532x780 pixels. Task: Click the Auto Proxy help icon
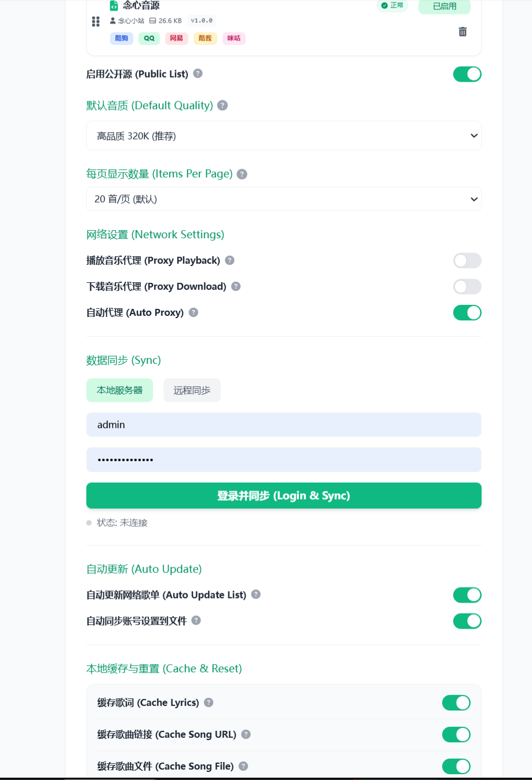point(194,312)
